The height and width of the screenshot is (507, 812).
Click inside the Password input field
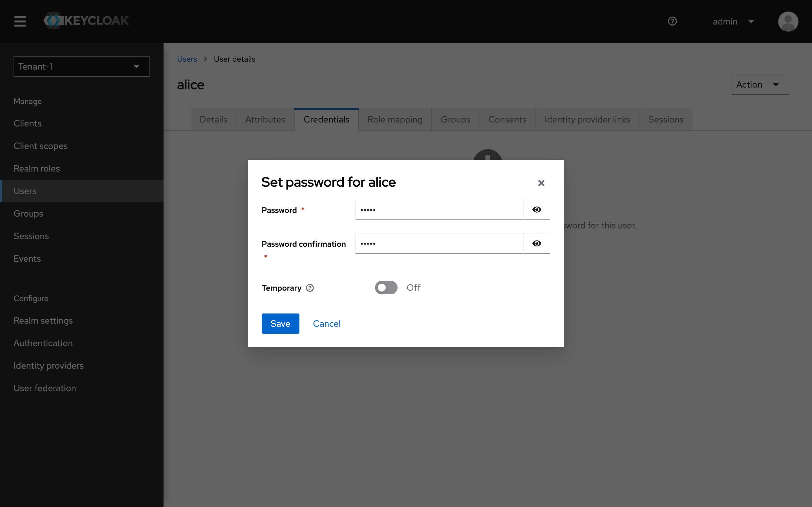pyautogui.click(x=436, y=210)
